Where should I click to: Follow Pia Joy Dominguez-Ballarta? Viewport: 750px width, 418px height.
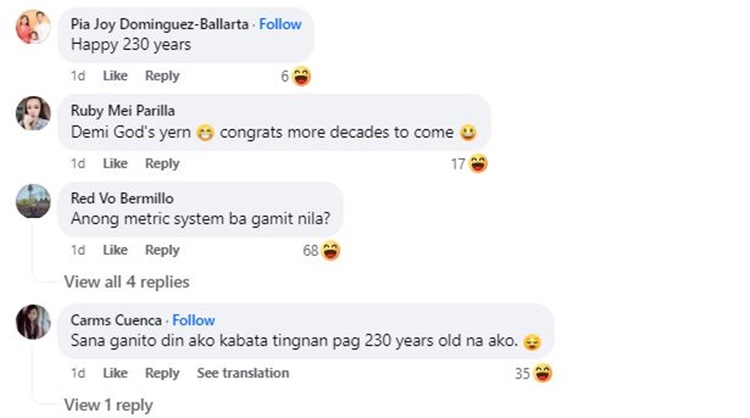tap(280, 24)
